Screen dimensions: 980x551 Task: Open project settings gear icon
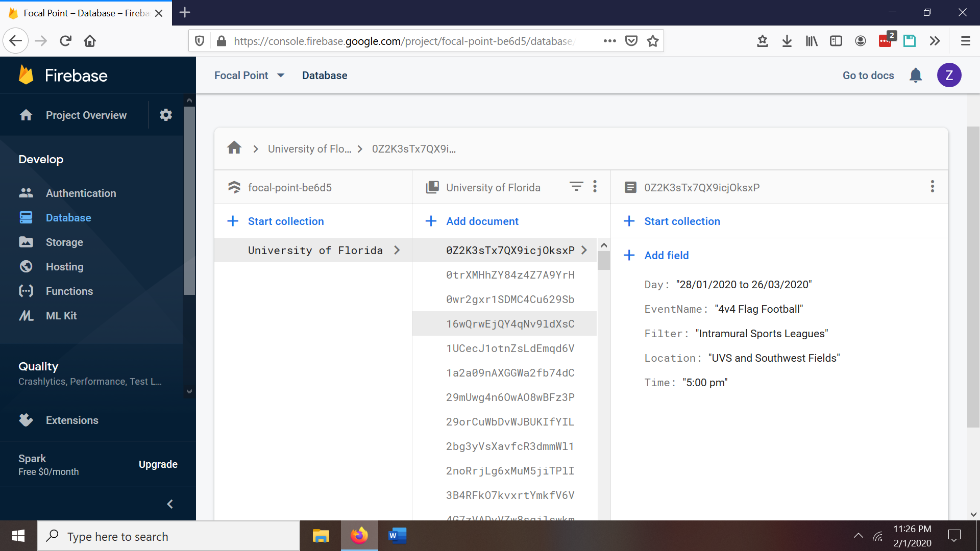(x=165, y=115)
